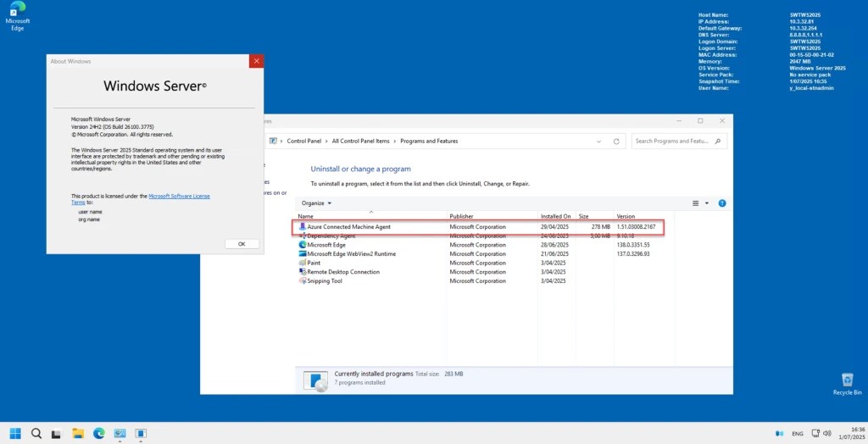Open Edge browser from the taskbar
This screenshot has width=868, height=444.
[x=99, y=433]
